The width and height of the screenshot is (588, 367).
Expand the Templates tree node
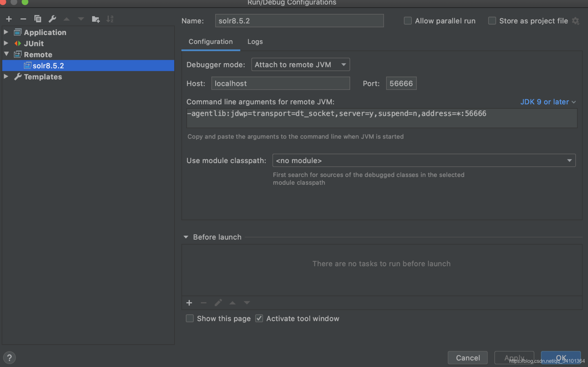(x=6, y=76)
